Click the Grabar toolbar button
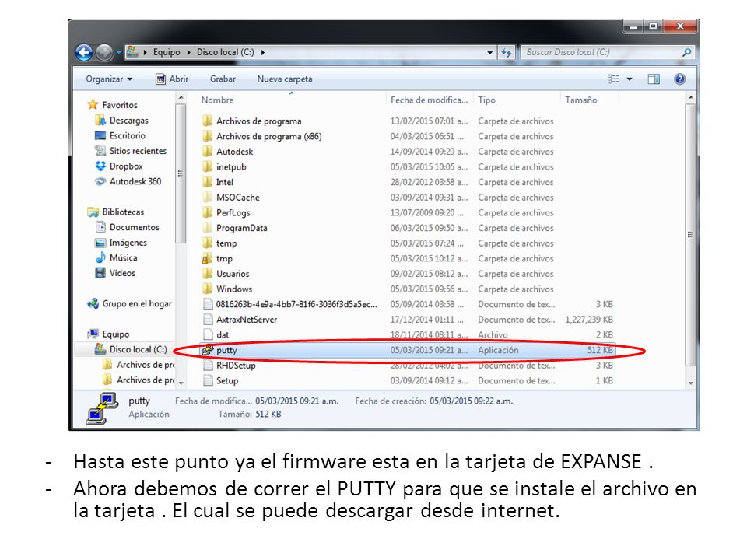Screen dimensions: 747x560 tap(223, 79)
